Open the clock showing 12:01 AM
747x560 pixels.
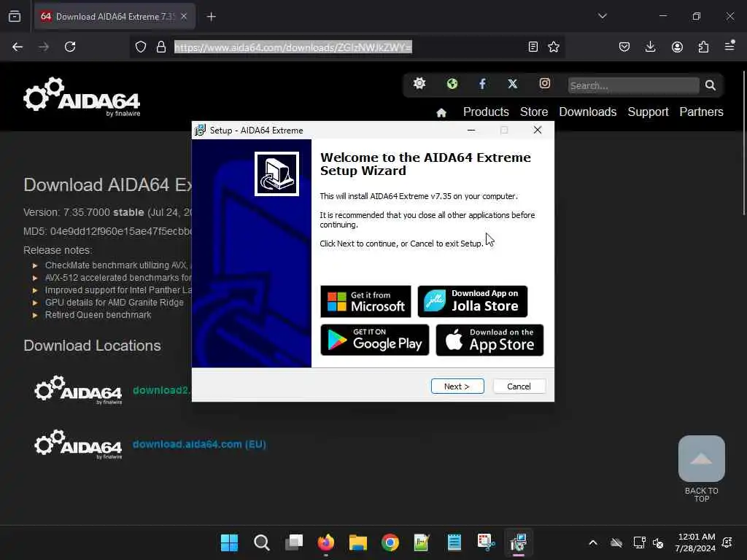pos(695,542)
